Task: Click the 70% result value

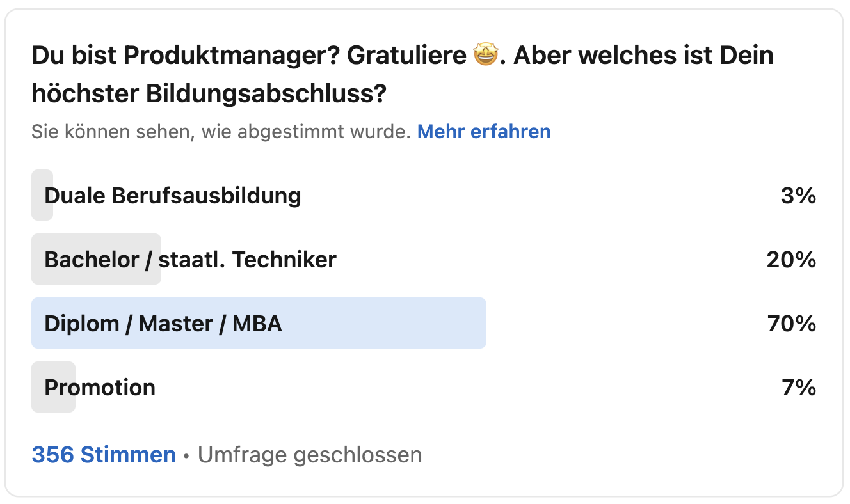Action: tap(792, 323)
